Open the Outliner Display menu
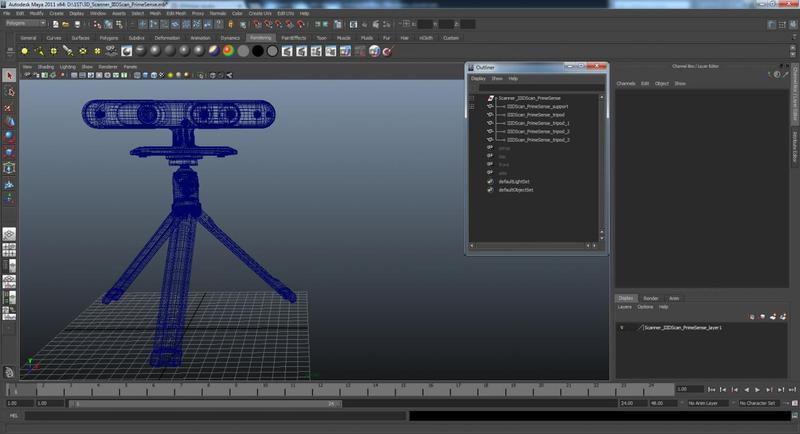Viewport: 800px width, 434px height. (x=478, y=78)
